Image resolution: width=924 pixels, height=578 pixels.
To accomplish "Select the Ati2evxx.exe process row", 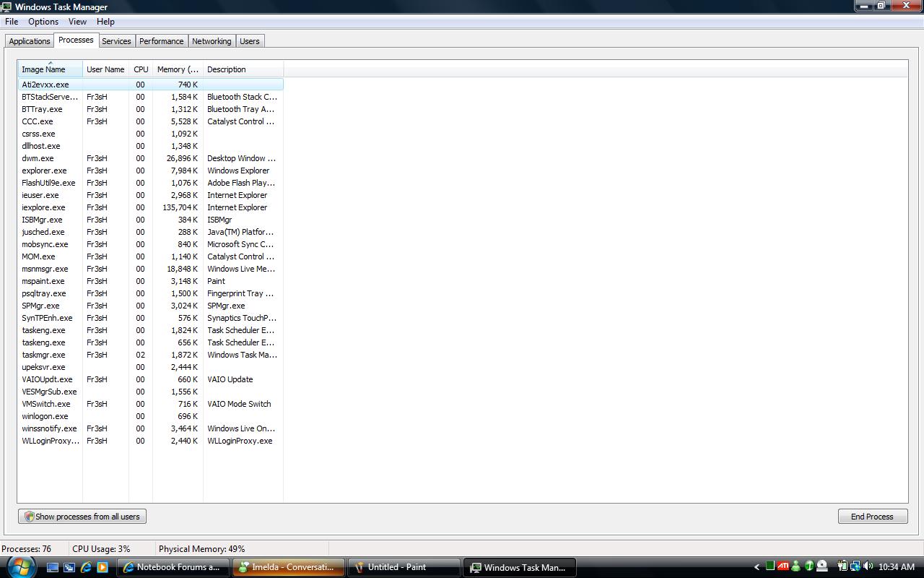I will pyautogui.click(x=150, y=85).
